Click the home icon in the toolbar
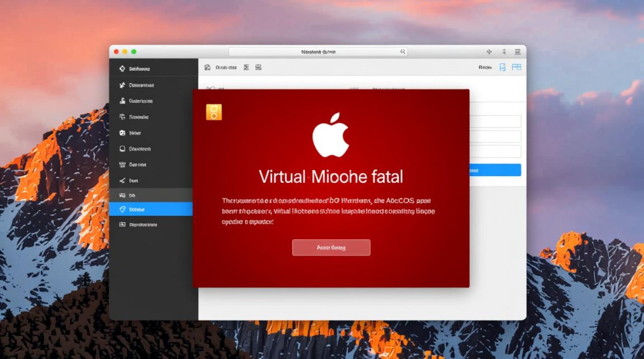This screenshot has width=644, height=359. point(207,67)
